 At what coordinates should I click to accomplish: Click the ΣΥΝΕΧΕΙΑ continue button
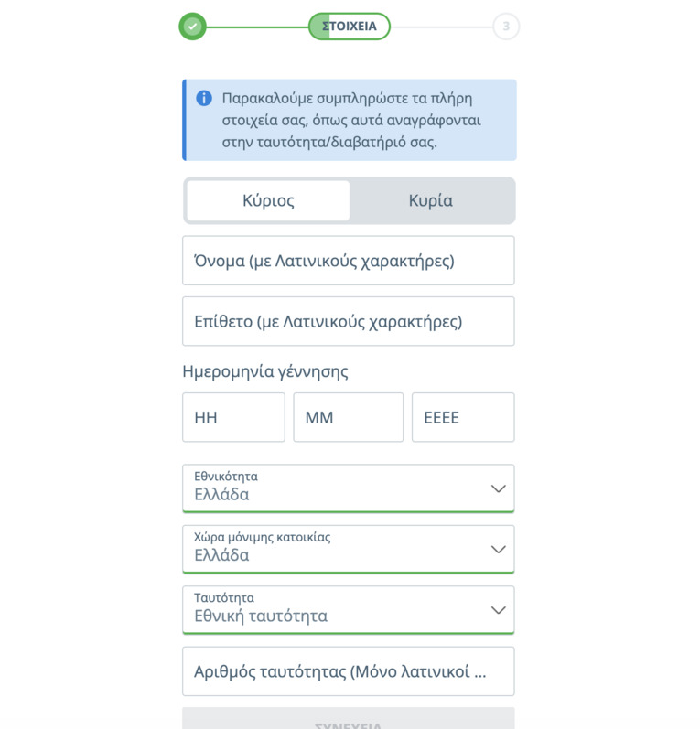[349, 718]
